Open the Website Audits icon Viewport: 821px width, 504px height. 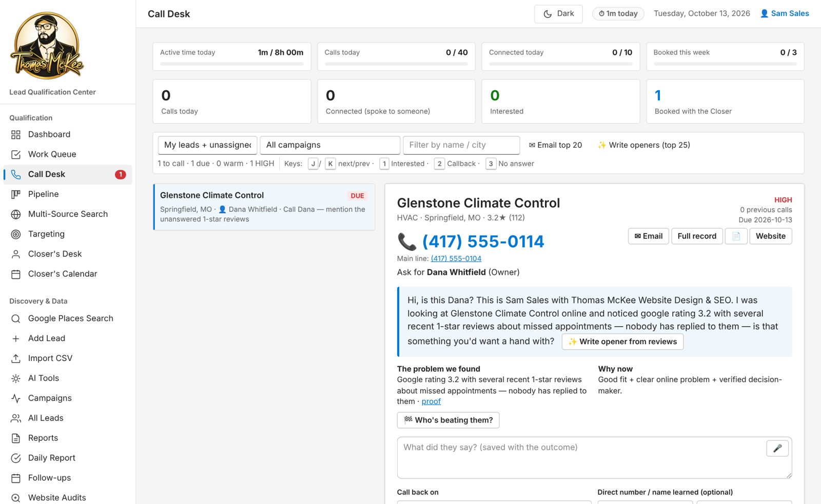point(16,498)
